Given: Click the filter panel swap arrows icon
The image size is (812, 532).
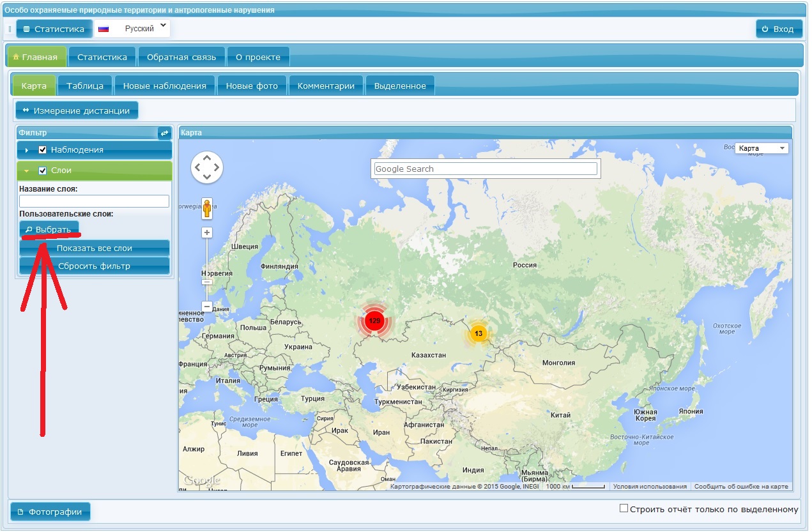Looking at the screenshot, I should 164,133.
